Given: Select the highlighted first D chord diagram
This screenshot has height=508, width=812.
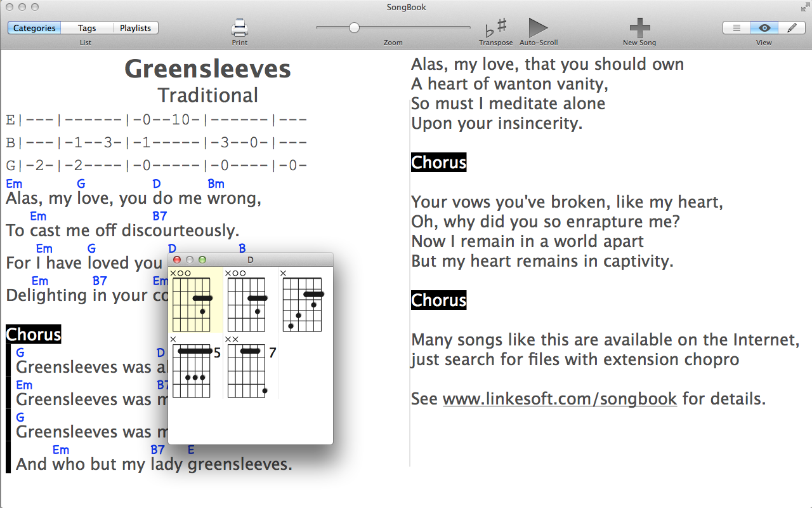Looking at the screenshot, I should [195, 300].
